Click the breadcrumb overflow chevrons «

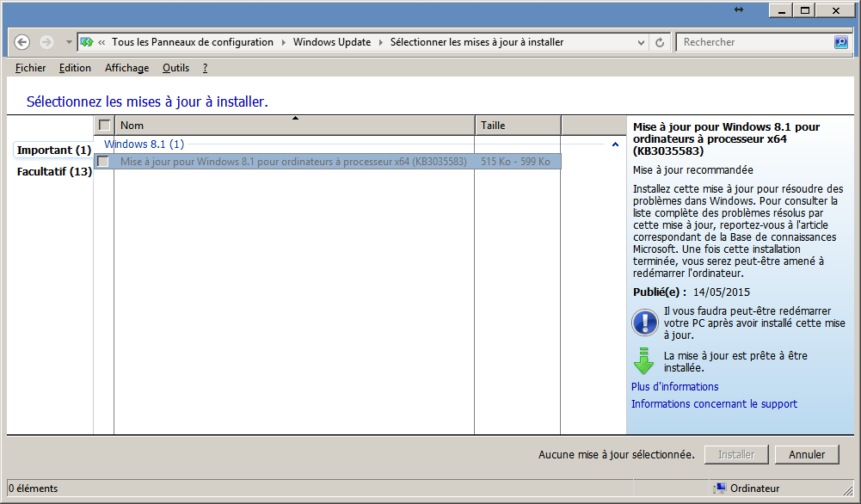pos(101,42)
